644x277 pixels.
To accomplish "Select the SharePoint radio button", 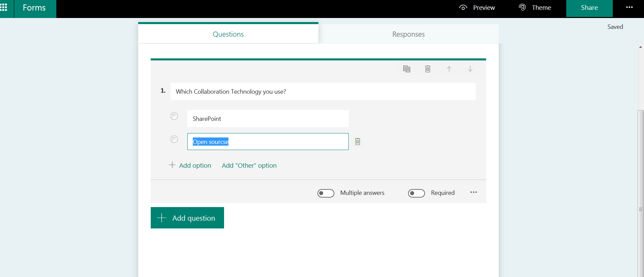I will pyautogui.click(x=174, y=116).
